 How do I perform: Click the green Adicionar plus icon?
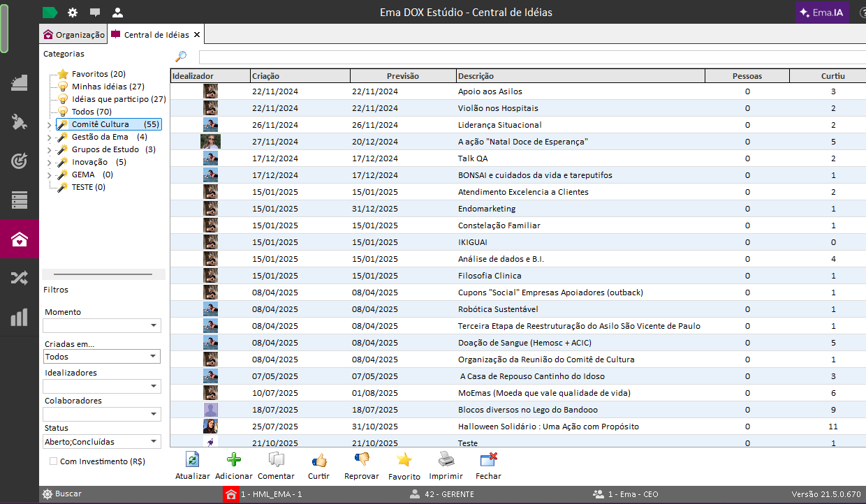[x=234, y=460]
